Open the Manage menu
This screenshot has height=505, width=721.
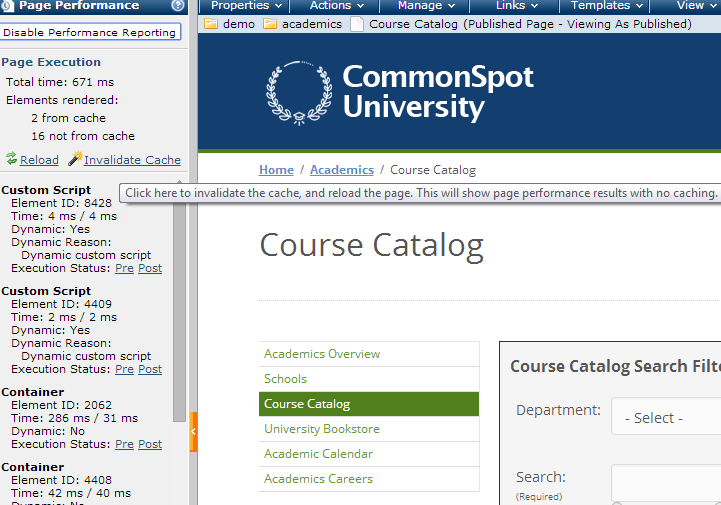click(426, 6)
